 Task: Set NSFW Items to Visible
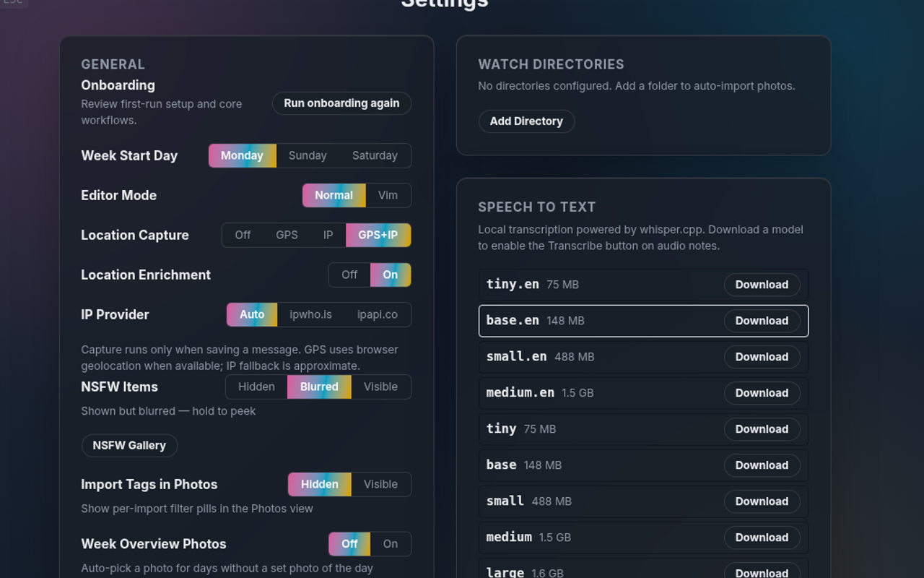[x=380, y=387]
